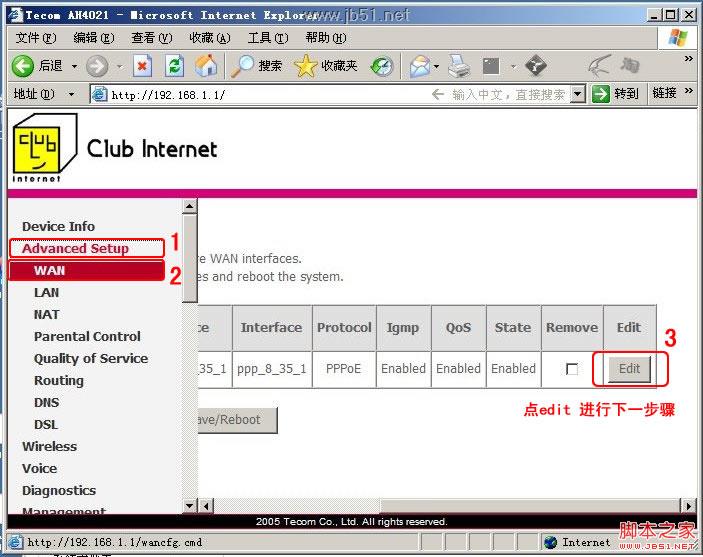Viewport: 703px width, 557px height.
Task: Click the horizontal scroll right arrow
Action: click(x=689, y=506)
